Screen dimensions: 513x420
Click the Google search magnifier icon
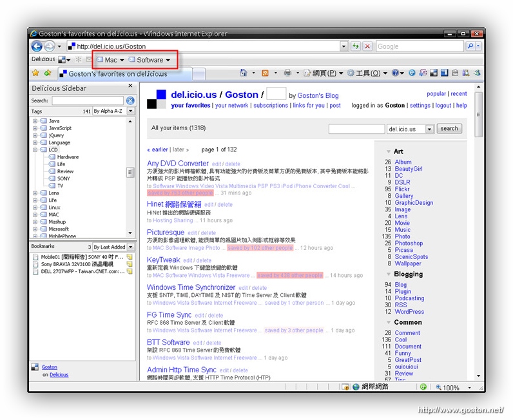470,46
